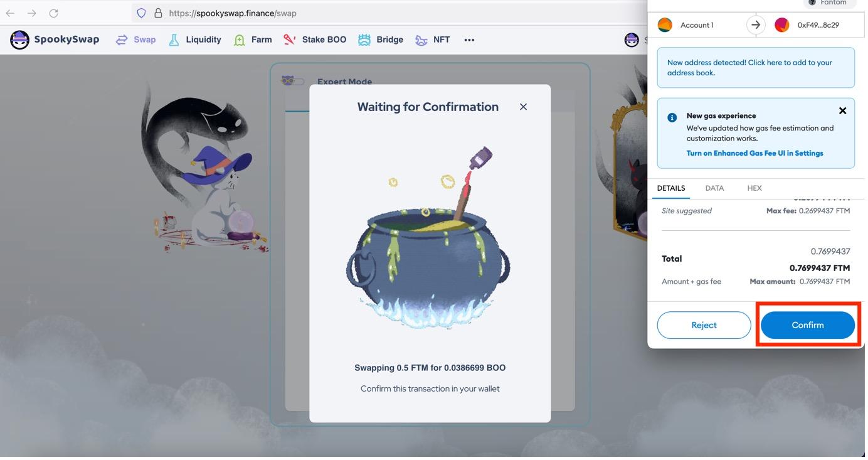868x460 pixels.
Task: Switch to the DATA tab
Action: pyautogui.click(x=714, y=188)
